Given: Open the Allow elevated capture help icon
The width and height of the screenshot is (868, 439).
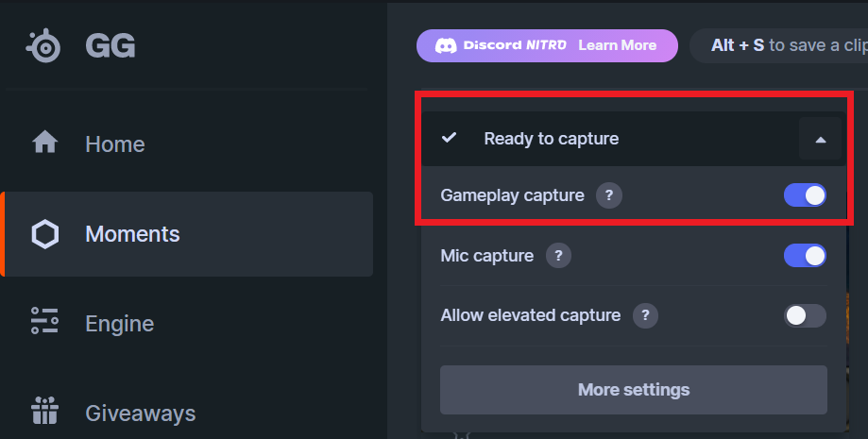Looking at the screenshot, I should click(x=645, y=315).
